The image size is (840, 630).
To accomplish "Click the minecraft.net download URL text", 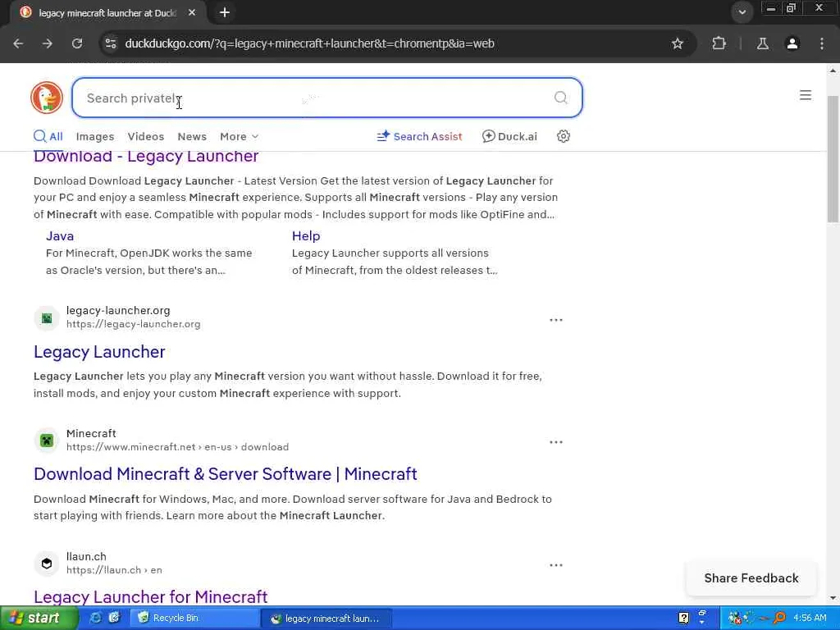I will [x=177, y=447].
